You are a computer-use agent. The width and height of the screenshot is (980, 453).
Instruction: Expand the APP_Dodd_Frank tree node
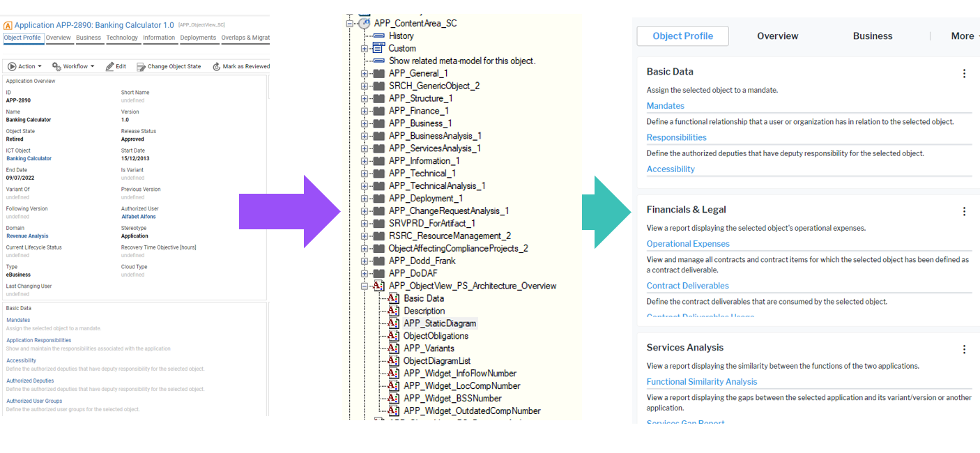click(x=363, y=261)
